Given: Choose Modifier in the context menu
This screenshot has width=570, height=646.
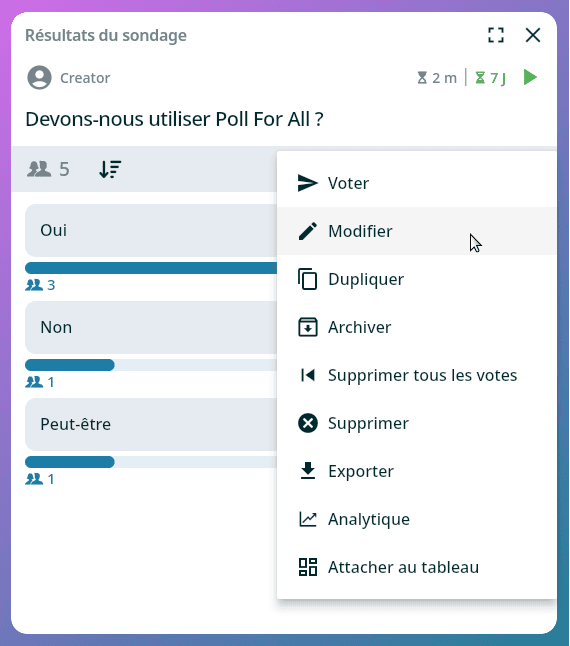Looking at the screenshot, I should pos(417,231).
